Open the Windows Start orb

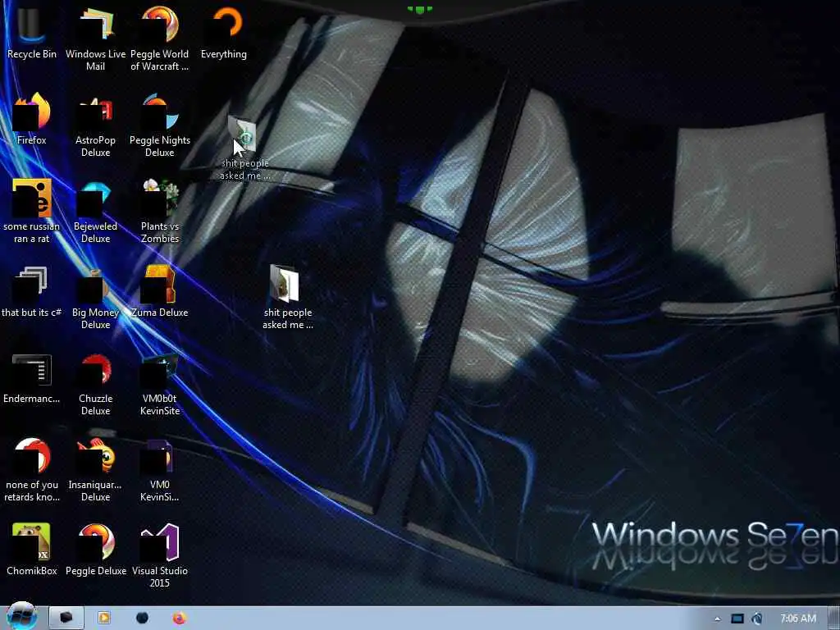21,617
